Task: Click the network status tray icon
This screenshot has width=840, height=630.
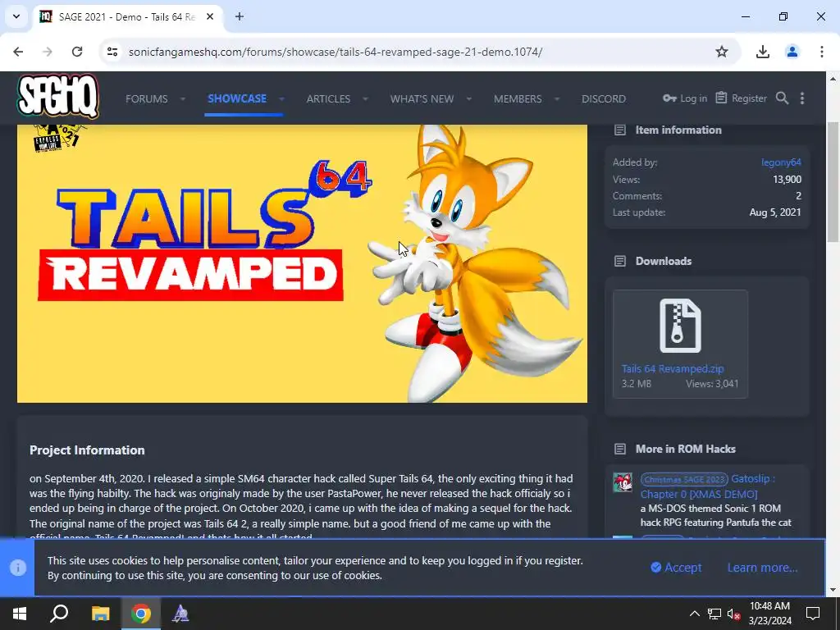Action: (714, 614)
